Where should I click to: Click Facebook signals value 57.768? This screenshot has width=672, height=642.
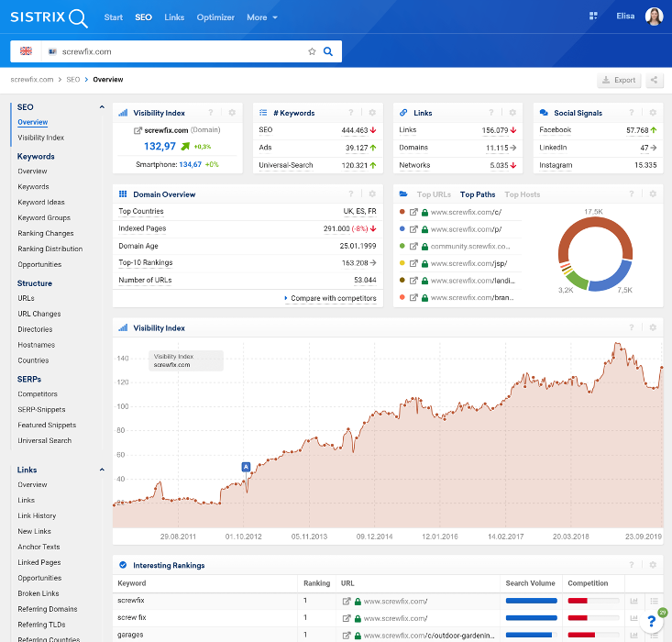(x=637, y=130)
